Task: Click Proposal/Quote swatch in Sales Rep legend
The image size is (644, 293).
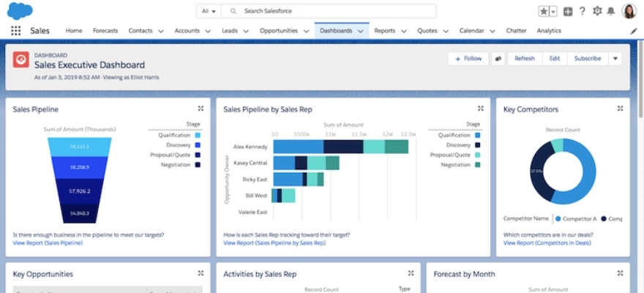Action: tap(477, 155)
